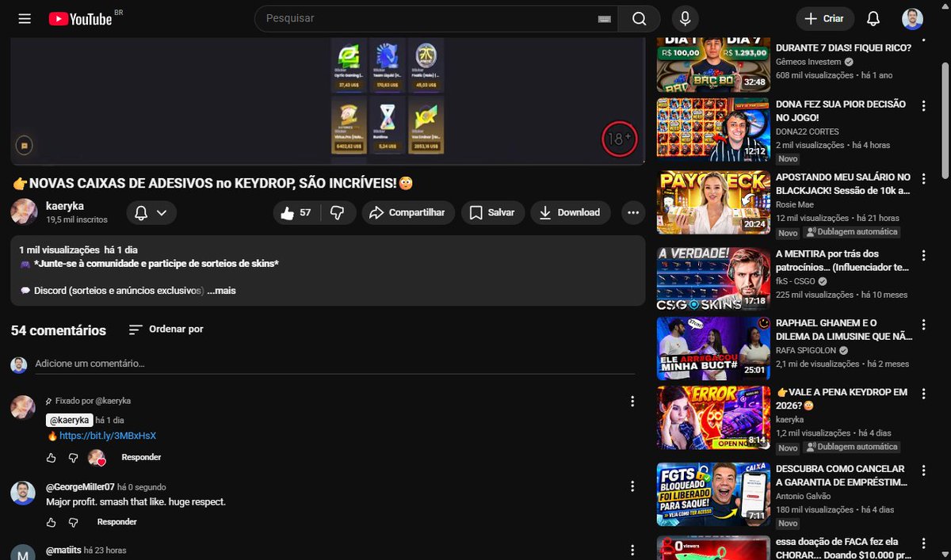Open VALE A PENA KEYDROP thumbnail

(713, 418)
